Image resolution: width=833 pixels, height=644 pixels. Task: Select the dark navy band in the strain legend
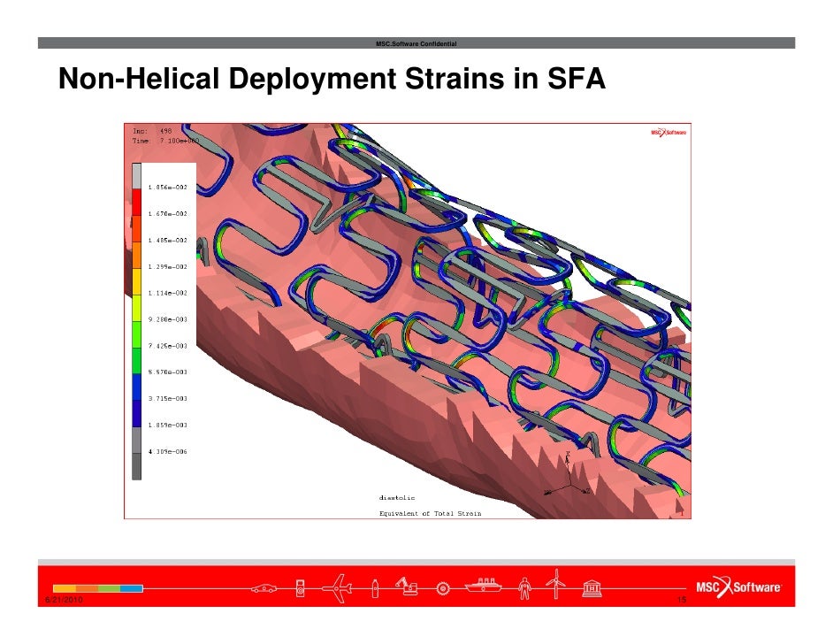pyautogui.click(x=136, y=414)
